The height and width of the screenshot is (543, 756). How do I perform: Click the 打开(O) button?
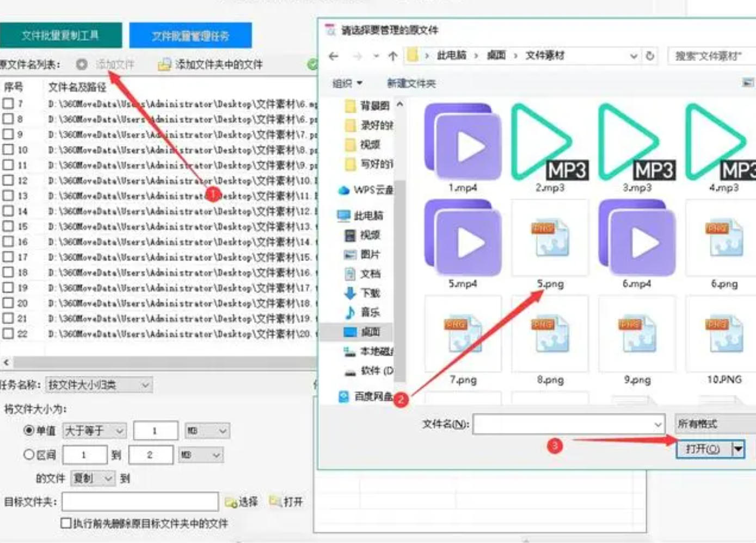[x=704, y=449]
